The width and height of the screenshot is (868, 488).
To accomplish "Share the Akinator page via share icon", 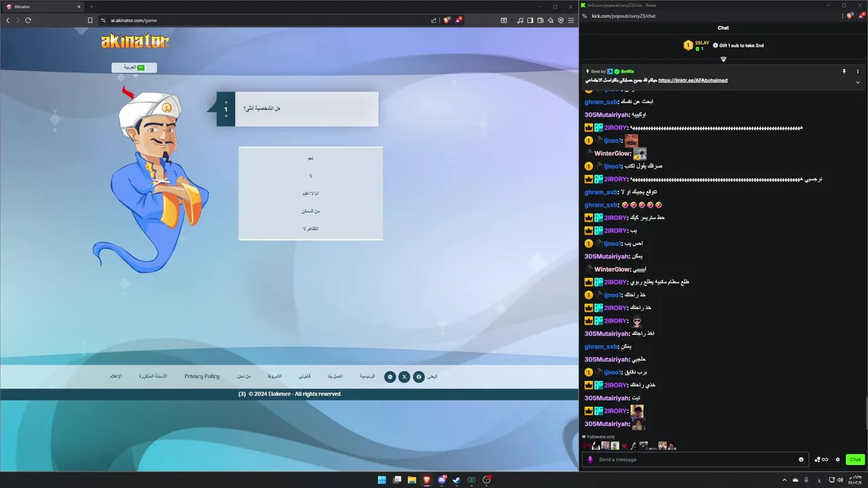I will [x=434, y=20].
